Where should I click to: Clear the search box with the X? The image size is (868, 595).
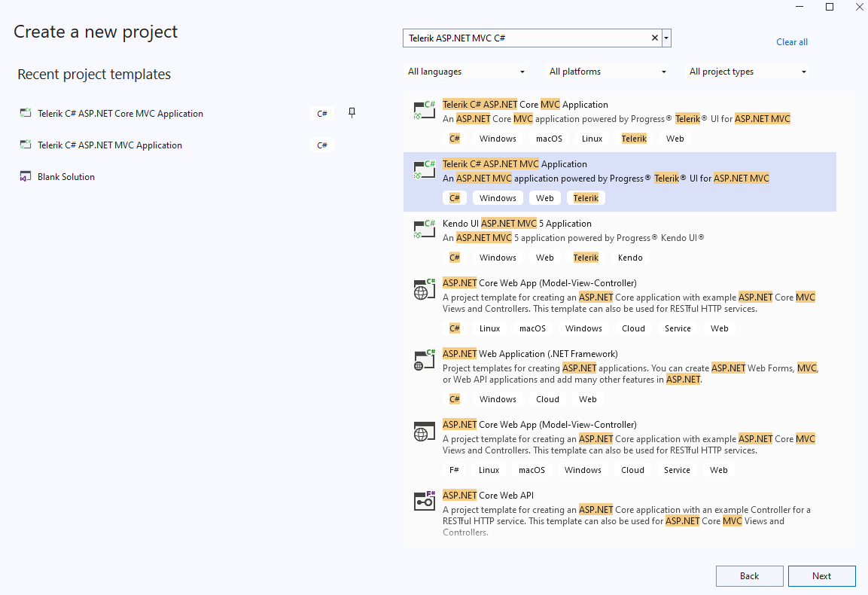click(655, 38)
